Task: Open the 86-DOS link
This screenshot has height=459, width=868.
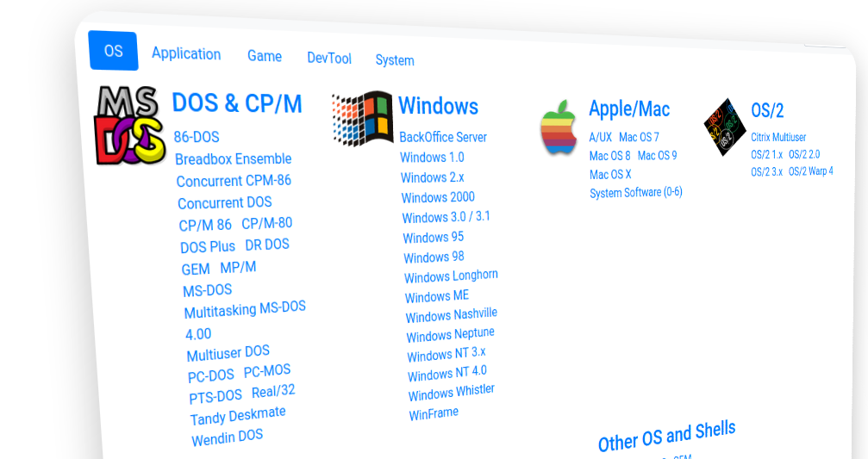Action: tap(197, 137)
